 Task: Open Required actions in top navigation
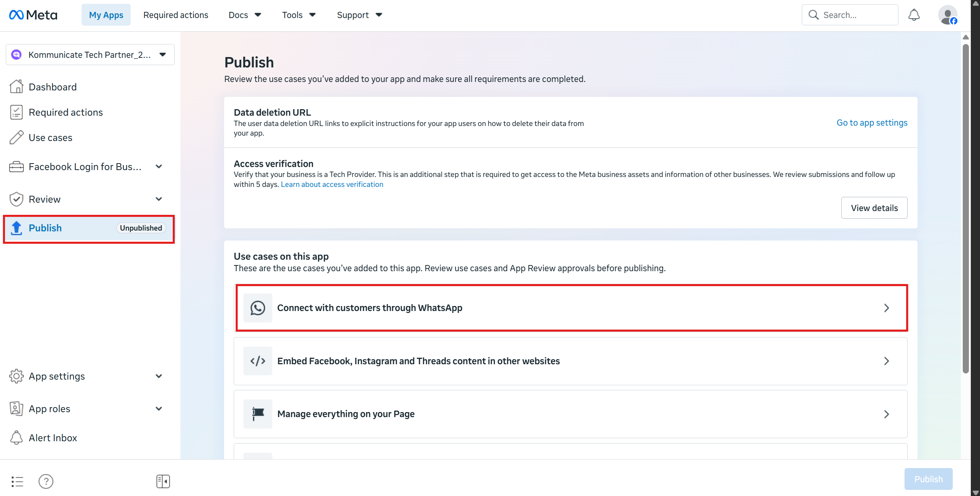click(176, 15)
